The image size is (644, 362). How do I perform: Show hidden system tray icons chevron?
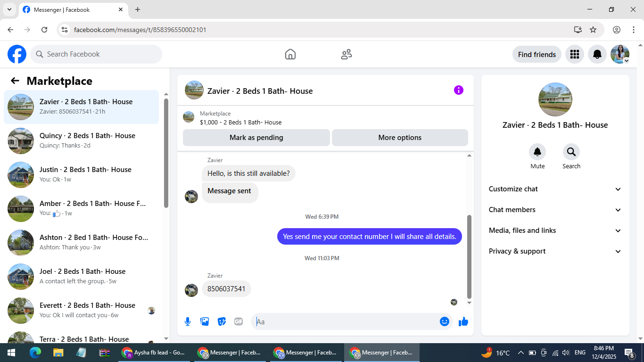click(x=521, y=353)
